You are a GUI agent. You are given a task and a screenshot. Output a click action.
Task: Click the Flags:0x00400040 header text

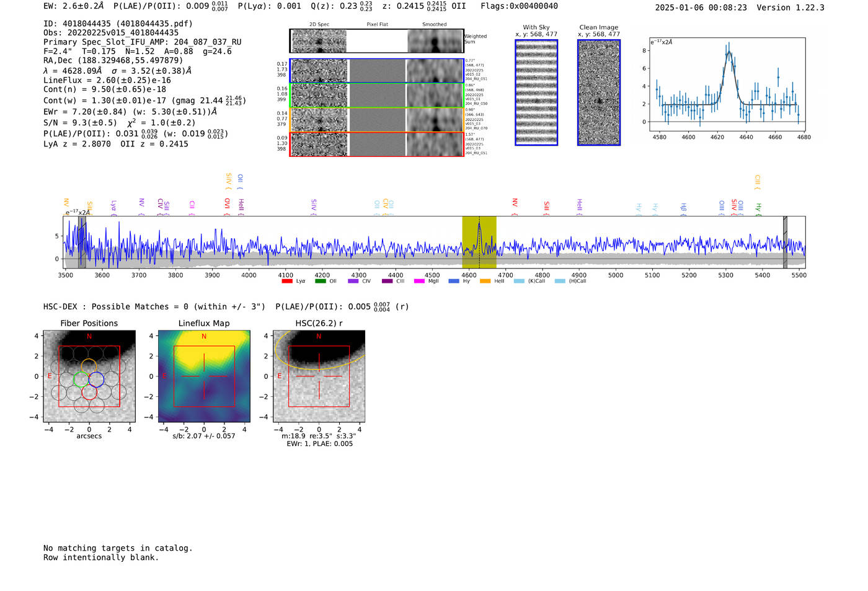pos(520,6)
